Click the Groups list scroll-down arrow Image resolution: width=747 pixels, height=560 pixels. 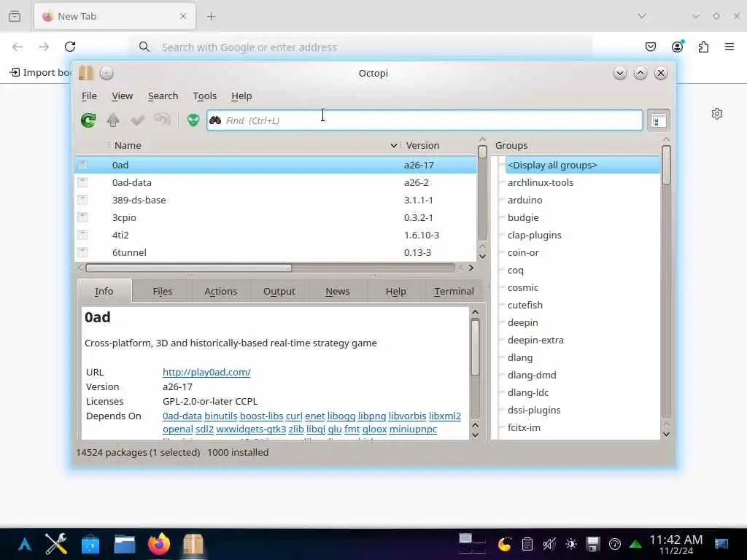tap(666, 434)
